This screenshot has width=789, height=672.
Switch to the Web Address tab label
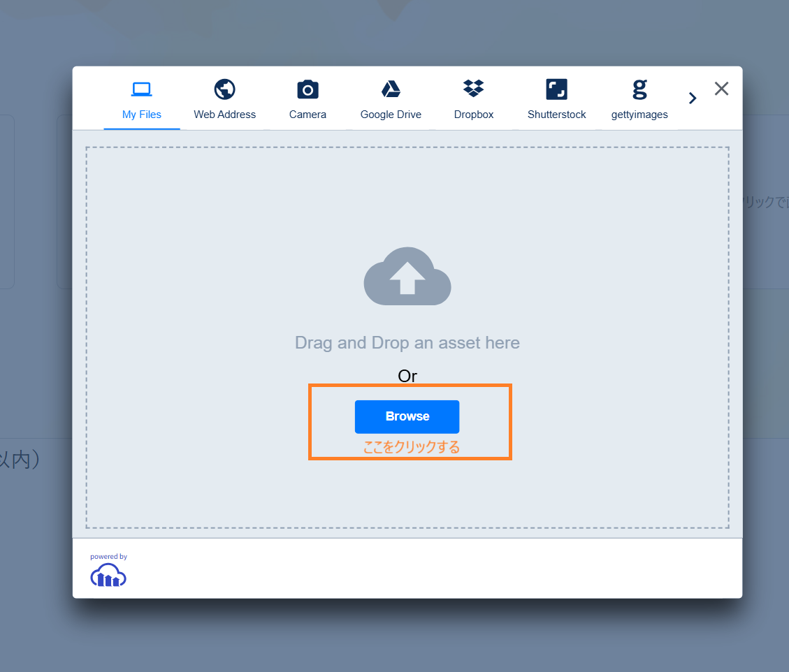click(x=224, y=115)
